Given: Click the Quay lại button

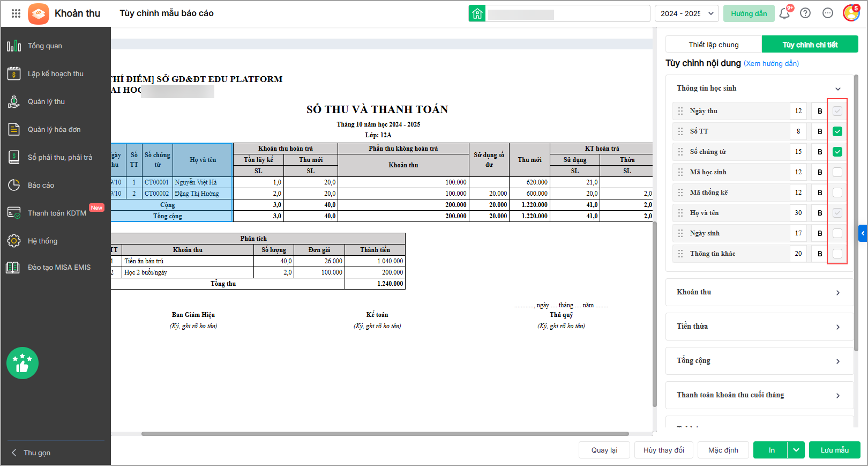Looking at the screenshot, I should coord(604,450).
